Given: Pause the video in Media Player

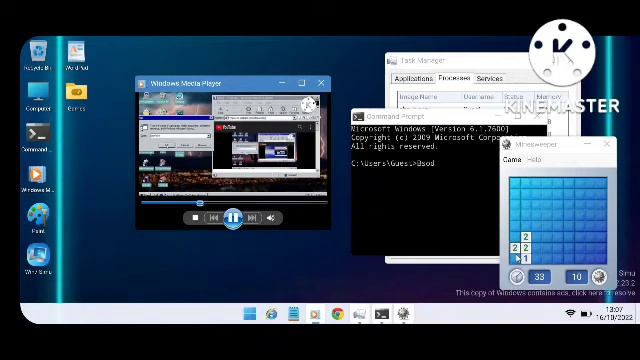Looking at the screenshot, I should tap(233, 218).
